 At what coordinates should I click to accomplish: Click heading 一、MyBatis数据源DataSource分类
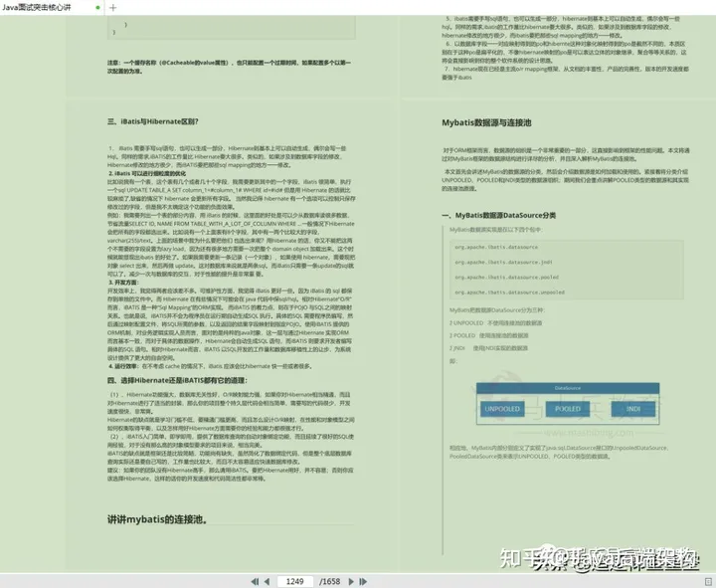point(498,215)
